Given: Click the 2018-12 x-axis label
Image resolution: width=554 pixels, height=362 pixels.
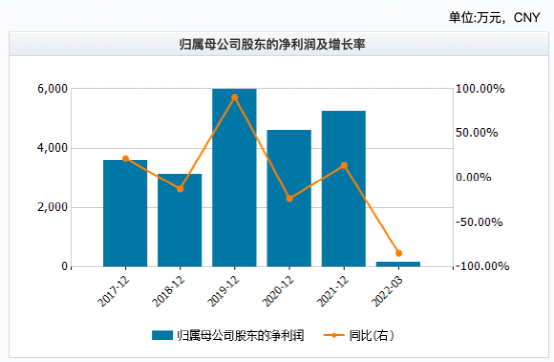Looking at the screenshot, I should tap(168, 292).
